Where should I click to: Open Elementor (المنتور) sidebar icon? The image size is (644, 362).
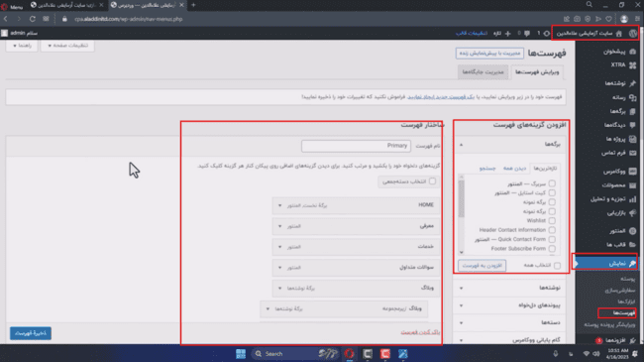(x=632, y=231)
